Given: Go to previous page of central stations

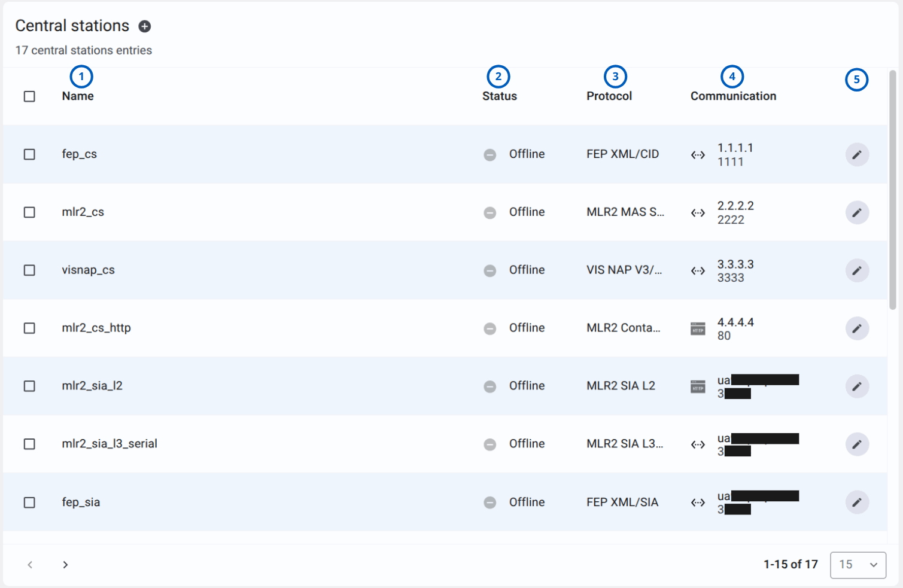Looking at the screenshot, I should pos(30,565).
